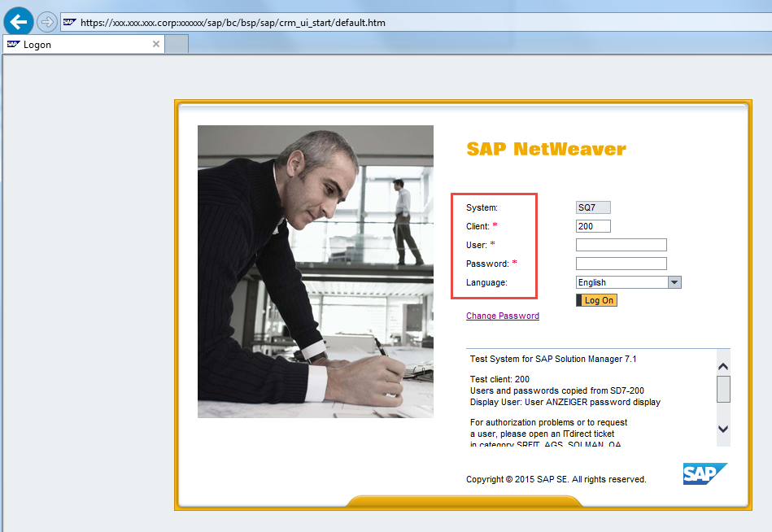Viewport: 772px width, 532px height.
Task: Click the SAP logo beside the copyright
Action: pos(704,473)
